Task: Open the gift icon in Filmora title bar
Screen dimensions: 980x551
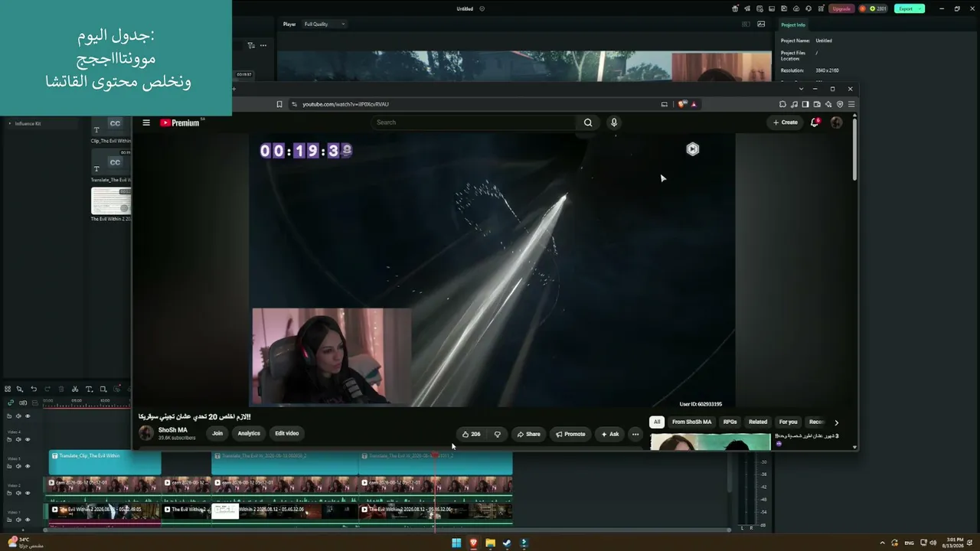Action: tap(735, 8)
